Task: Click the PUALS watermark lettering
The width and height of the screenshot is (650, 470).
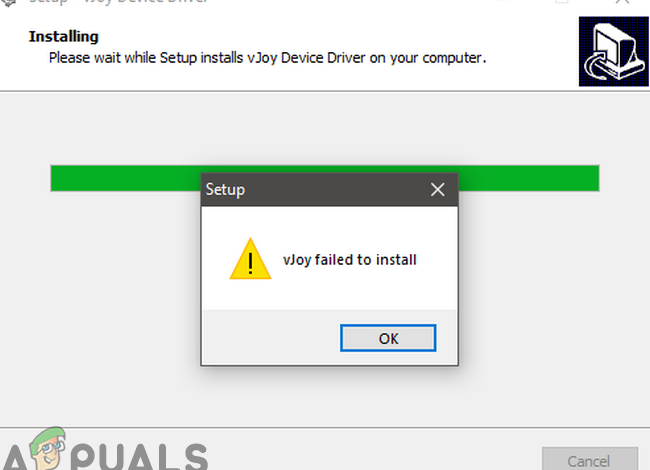Action: [x=139, y=458]
